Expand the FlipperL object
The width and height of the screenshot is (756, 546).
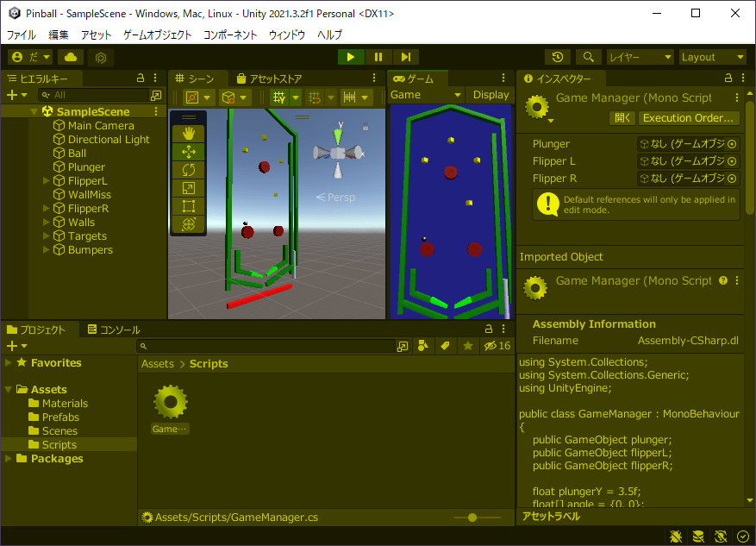(x=47, y=181)
